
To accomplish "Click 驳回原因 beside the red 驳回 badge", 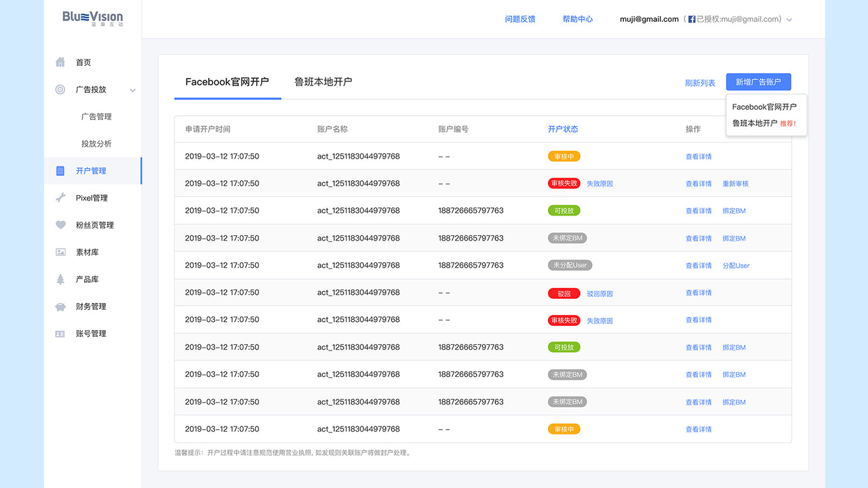I will point(599,293).
